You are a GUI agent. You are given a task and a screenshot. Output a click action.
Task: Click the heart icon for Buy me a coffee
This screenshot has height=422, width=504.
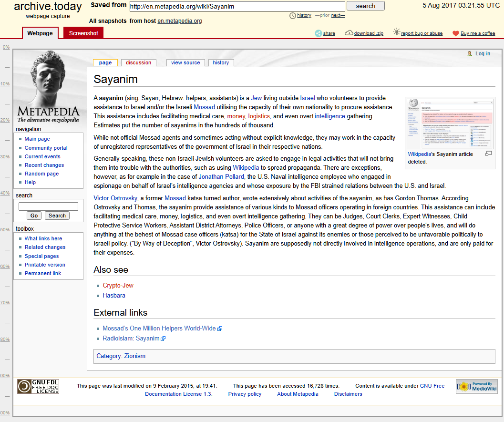455,33
